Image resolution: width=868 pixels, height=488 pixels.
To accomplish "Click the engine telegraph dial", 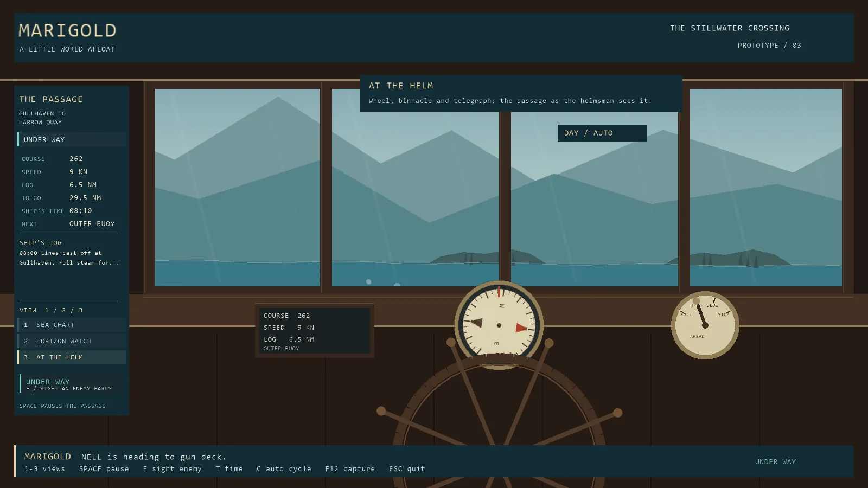I will (705, 325).
